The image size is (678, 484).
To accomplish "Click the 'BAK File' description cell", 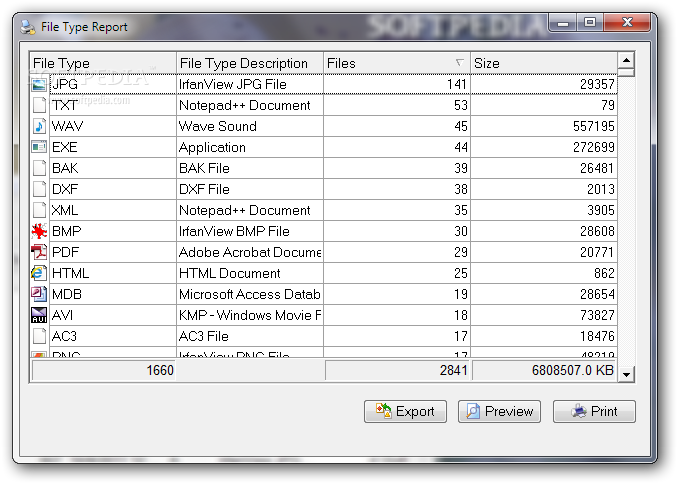I will pos(250,168).
